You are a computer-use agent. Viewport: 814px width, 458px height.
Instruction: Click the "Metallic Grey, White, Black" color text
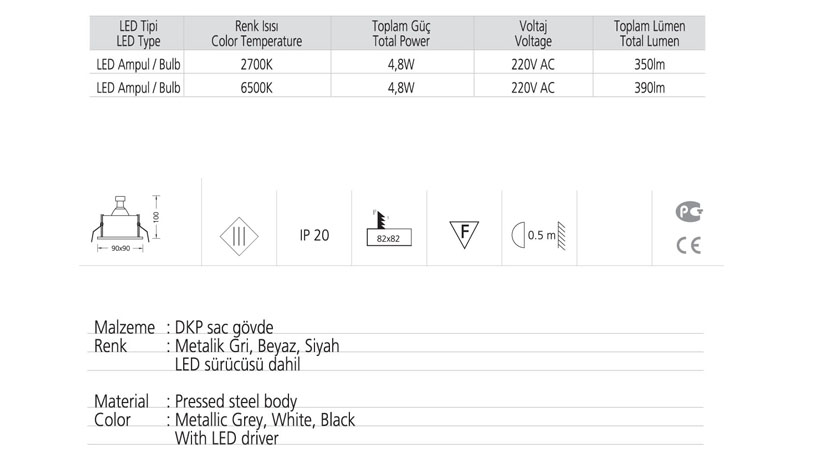pos(265,420)
